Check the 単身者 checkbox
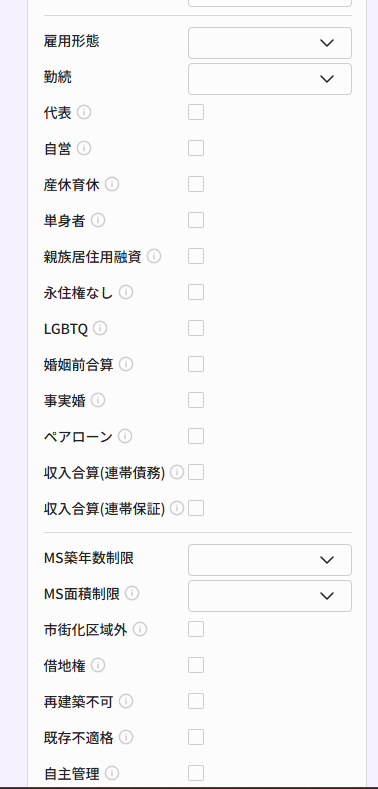The image size is (378, 789). (196, 220)
